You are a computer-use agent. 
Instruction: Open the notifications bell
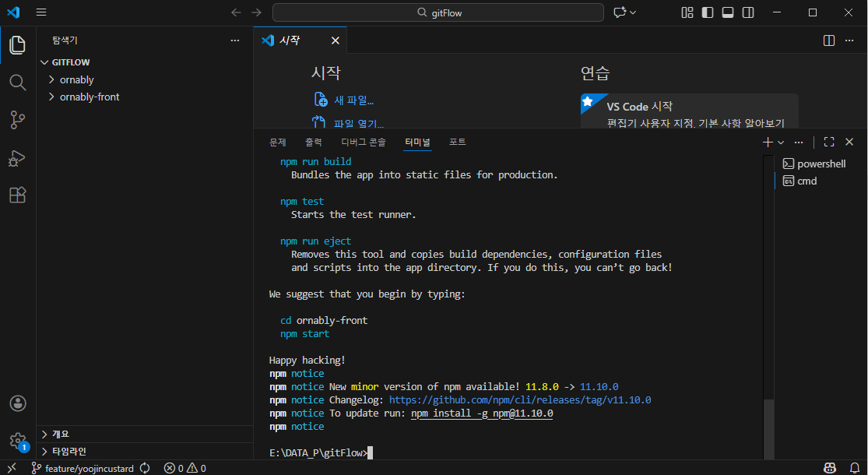[x=855, y=468]
